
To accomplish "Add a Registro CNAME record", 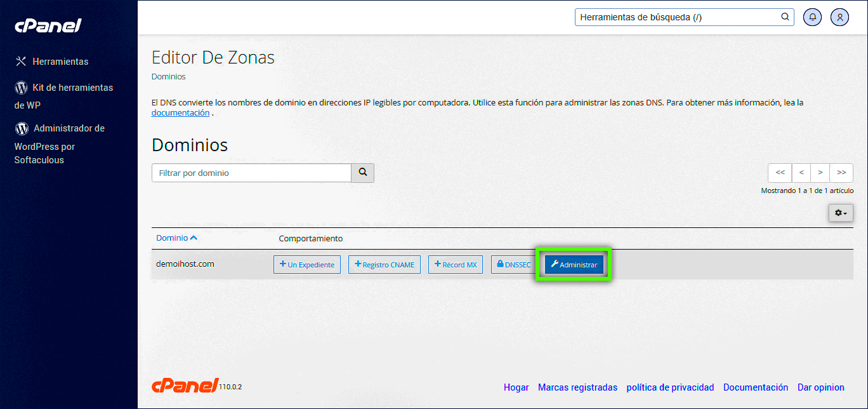I will click(385, 265).
